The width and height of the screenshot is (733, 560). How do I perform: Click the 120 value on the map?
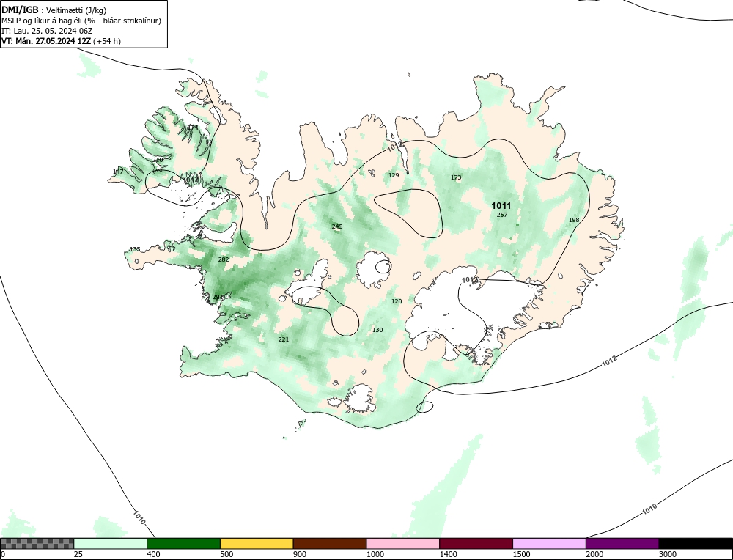click(397, 301)
